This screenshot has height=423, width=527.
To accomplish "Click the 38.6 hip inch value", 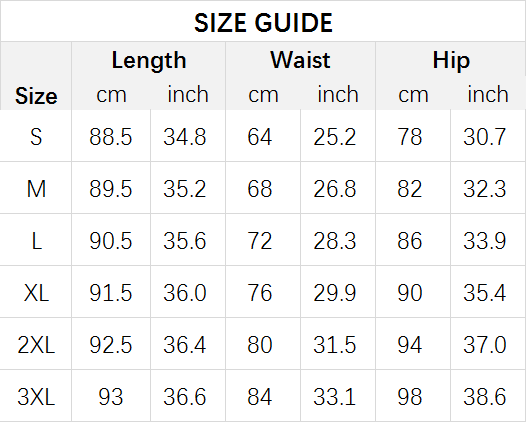I will click(x=484, y=397).
